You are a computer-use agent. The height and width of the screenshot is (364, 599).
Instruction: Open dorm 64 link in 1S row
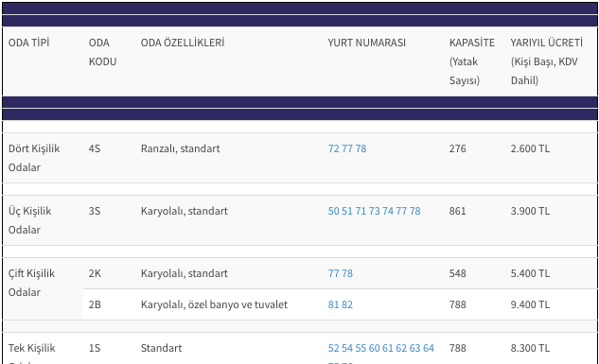click(429, 348)
